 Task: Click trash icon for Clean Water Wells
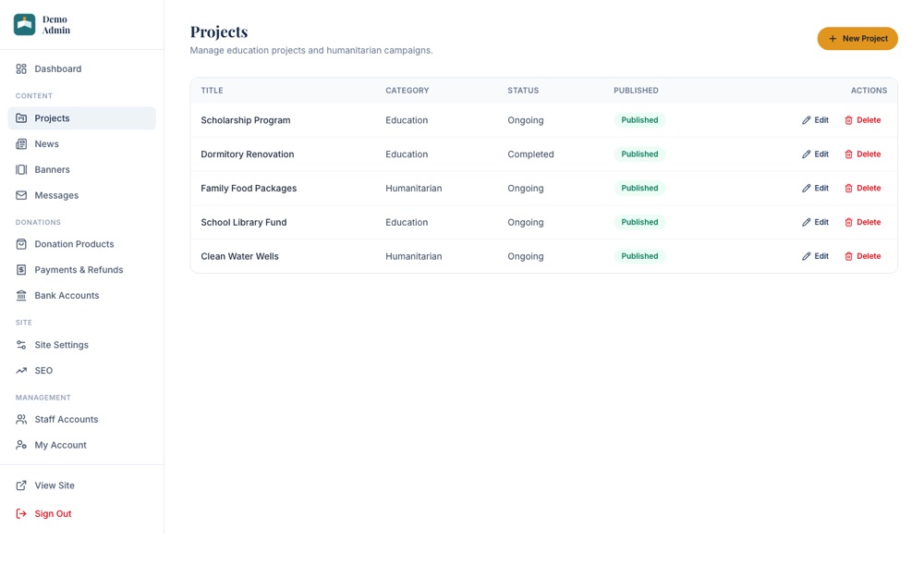848,256
